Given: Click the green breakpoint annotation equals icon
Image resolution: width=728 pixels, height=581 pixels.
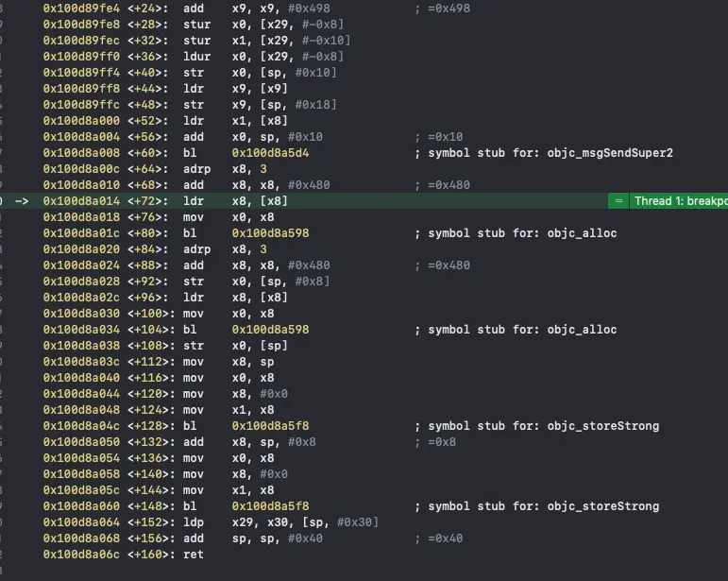Looking at the screenshot, I should pyautogui.click(x=618, y=201).
